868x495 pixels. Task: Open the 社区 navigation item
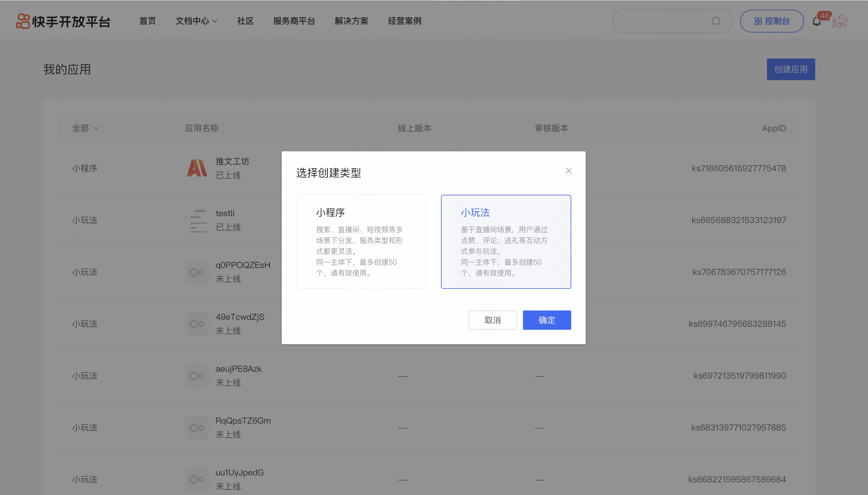pos(245,21)
